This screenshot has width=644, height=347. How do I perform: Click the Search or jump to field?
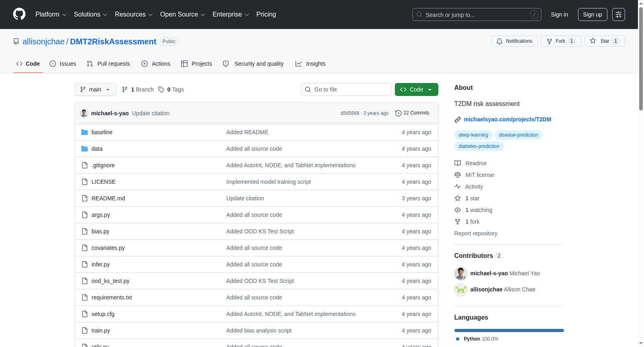(477, 15)
